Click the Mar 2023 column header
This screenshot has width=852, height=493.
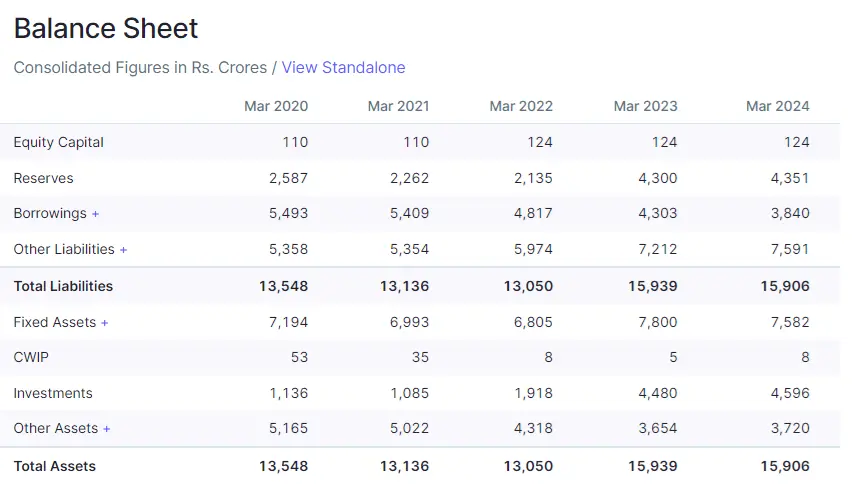click(x=645, y=106)
